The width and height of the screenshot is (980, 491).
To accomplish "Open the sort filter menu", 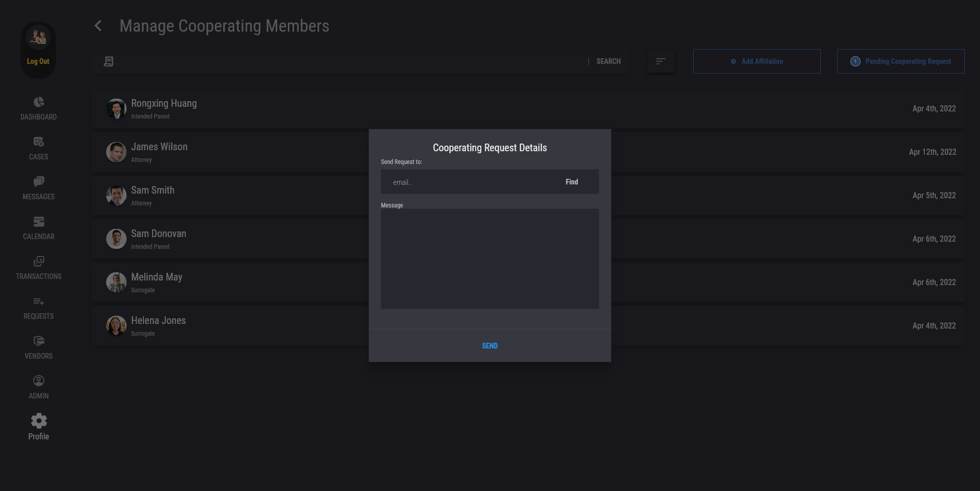I will click(x=660, y=61).
